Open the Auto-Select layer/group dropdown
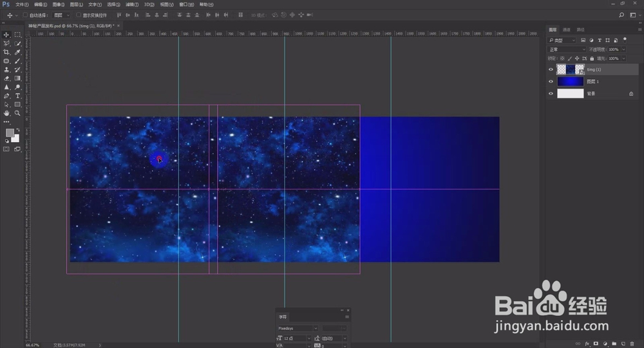Image resolution: width=644 pixels, height=348 pixels. pos(62,15)
